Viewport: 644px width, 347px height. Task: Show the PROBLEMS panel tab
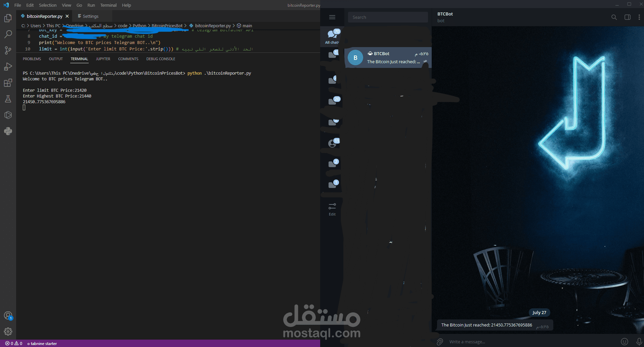coord(32,59)
